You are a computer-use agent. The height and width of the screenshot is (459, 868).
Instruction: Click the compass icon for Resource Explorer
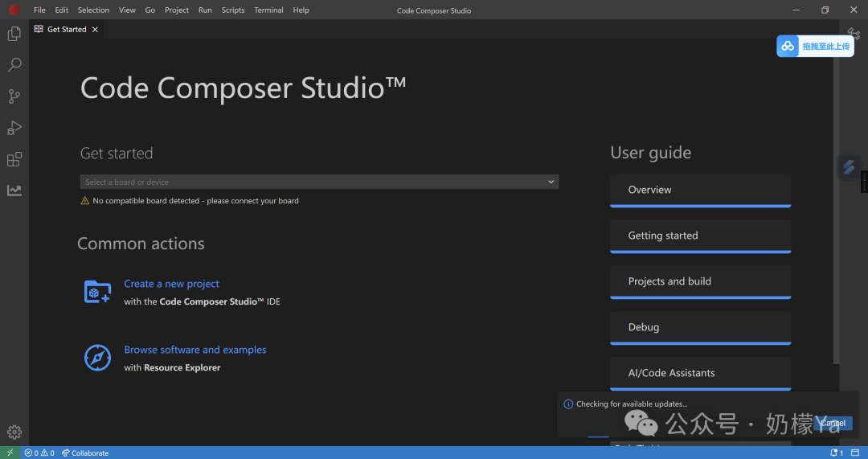click(x=97, y=358)
